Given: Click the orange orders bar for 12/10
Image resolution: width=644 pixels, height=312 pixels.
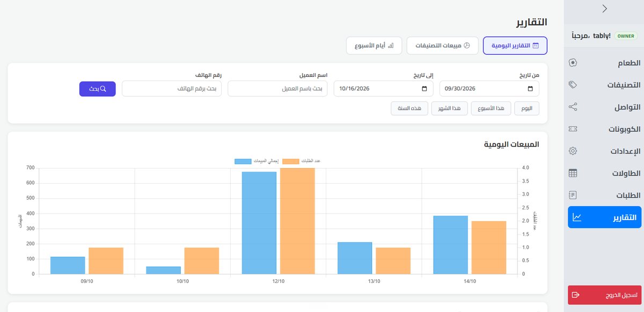Looking at the screenshot, I should 297,221.
